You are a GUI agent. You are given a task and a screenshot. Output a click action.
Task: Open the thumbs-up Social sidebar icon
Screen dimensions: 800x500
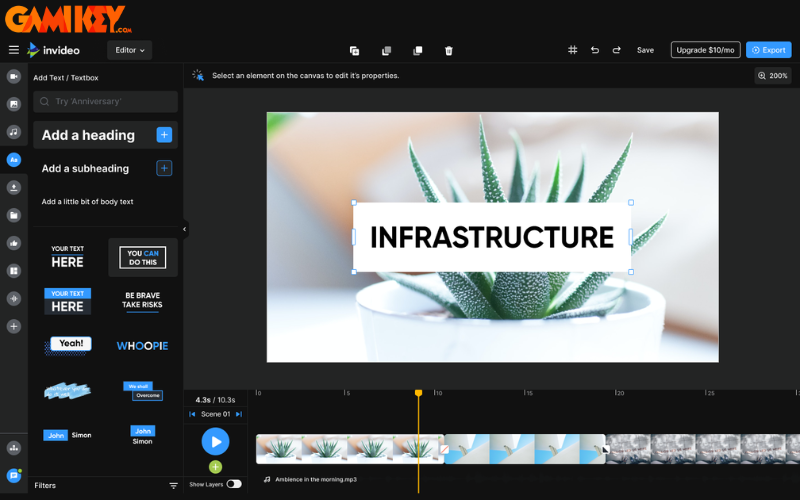point(14,243)
